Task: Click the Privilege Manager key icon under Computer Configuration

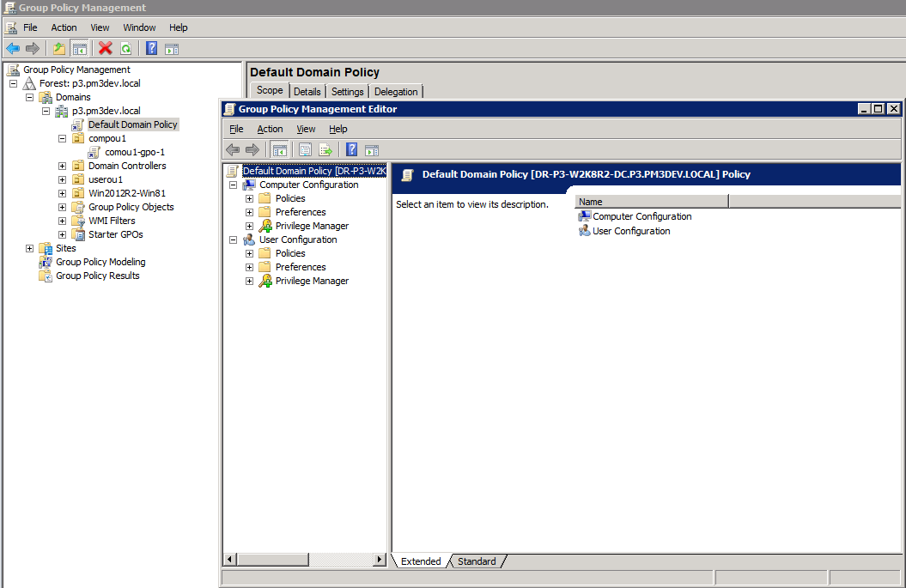Action: tap(265, 226)
